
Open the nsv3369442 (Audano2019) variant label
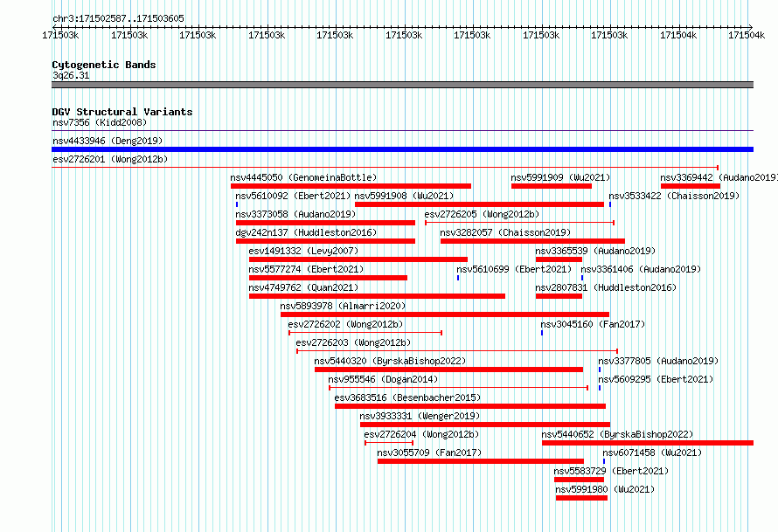point(719,177)
